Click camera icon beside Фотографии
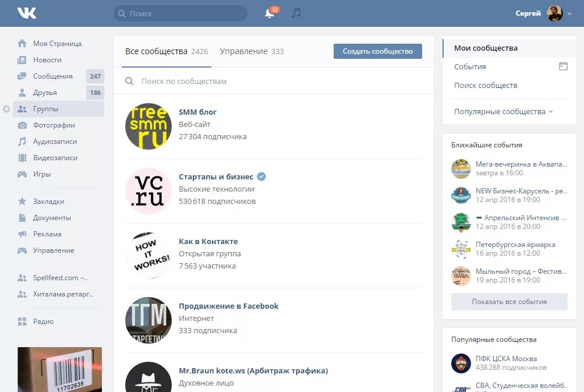 pos(22,125)
